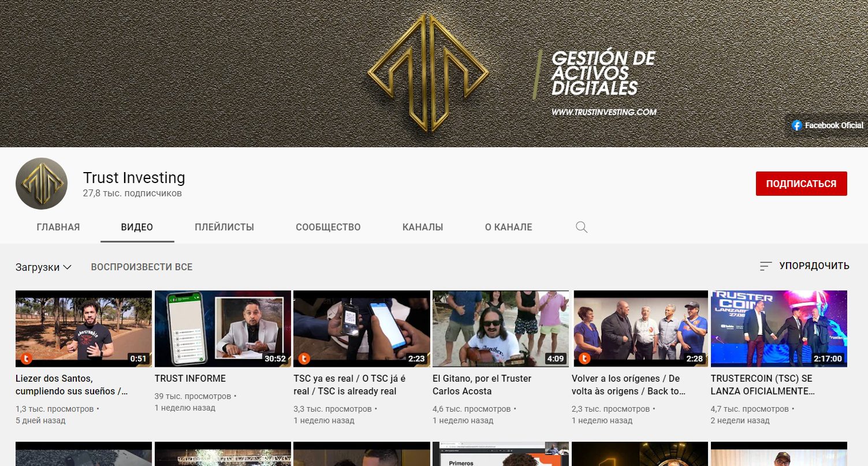This screenshot has width=868, height=466.
Task: Go to the КАНАЛЫ tab
Action: [423, 228]
